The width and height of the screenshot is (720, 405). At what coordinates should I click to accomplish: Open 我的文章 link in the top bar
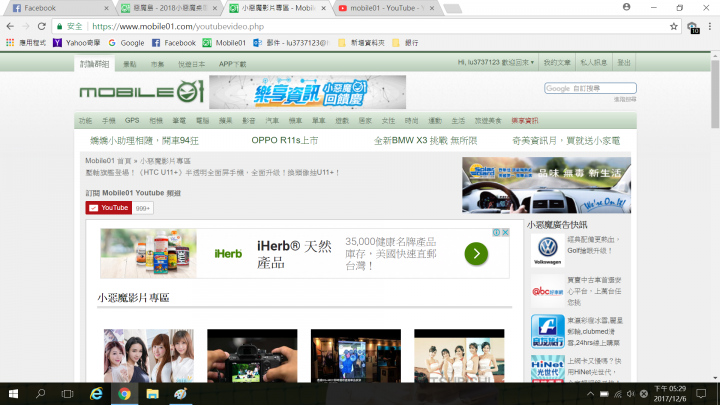pyautogui.click(x=557, y=62)
